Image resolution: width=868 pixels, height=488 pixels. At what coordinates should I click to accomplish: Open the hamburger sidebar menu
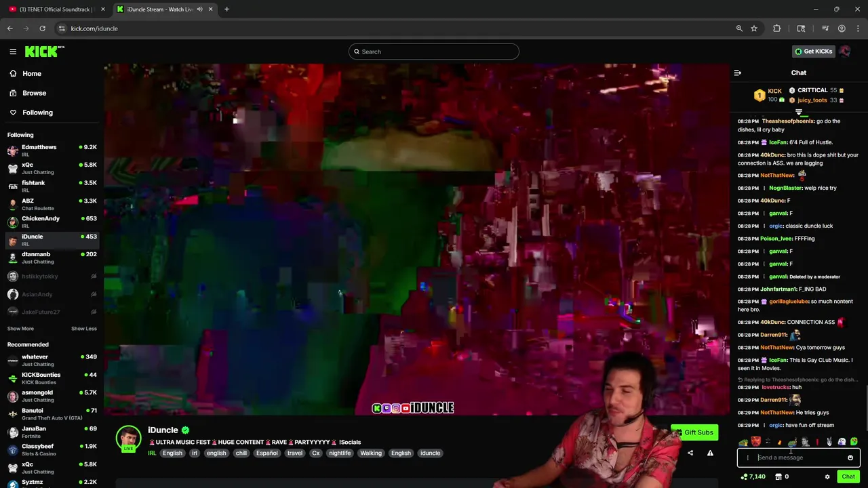coord(13,52)
